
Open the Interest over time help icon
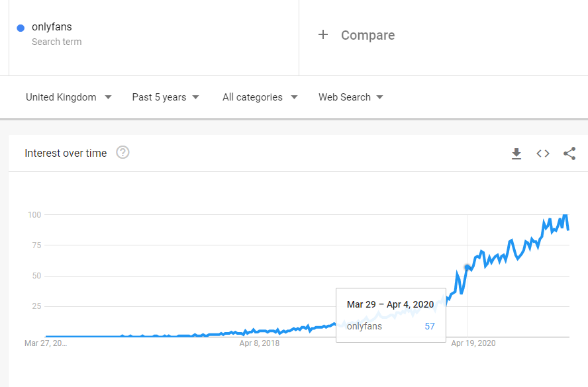coord(122,153)
